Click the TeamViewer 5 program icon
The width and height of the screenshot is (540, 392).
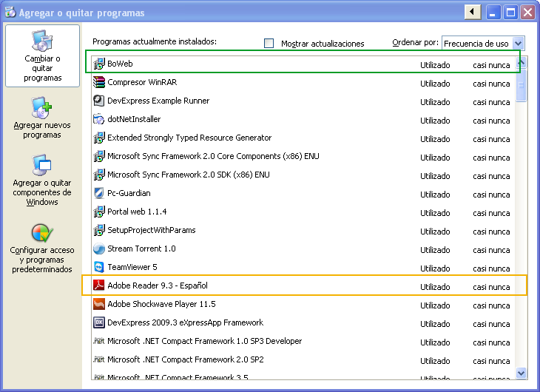point(99,267)
